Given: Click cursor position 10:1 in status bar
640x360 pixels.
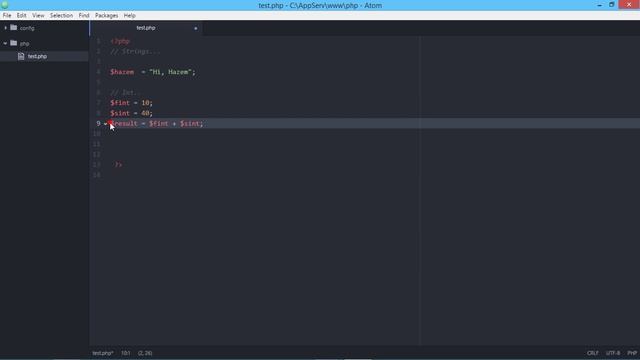Looking at the screenshot, I should point(126,353).
